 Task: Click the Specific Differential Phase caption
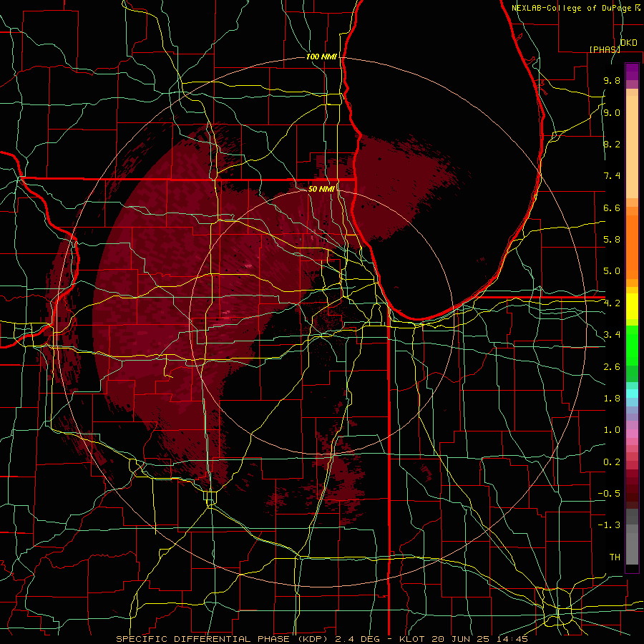click(x=322, y=639)
